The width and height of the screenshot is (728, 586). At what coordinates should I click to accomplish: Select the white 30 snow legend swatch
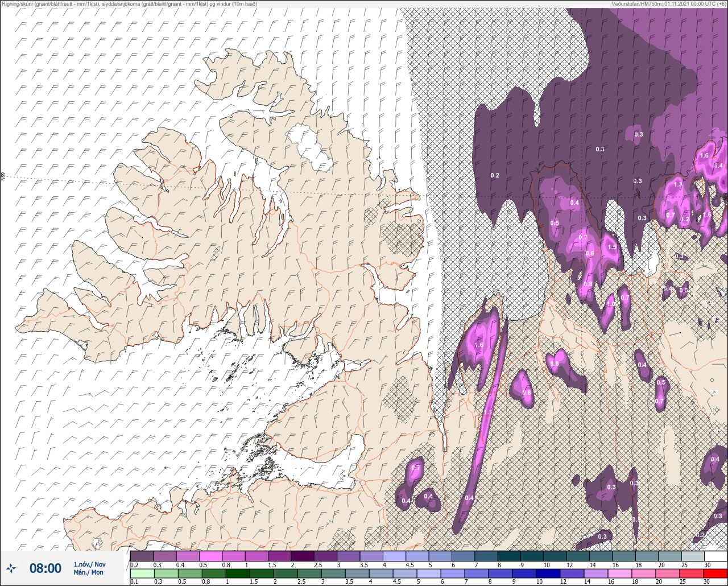pyautogui.click(x=716, y=556)
